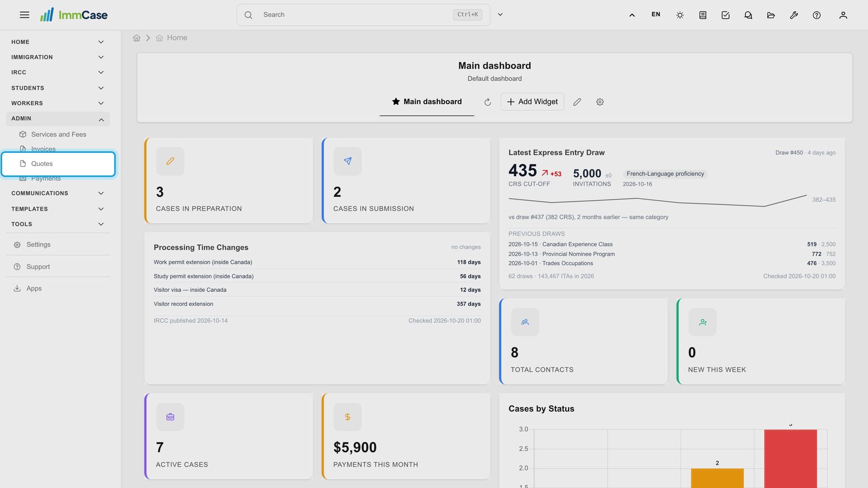Toggle the light/dark theme sun icon
The width and height of the screenshot is (868, 488).
(680, 15)
